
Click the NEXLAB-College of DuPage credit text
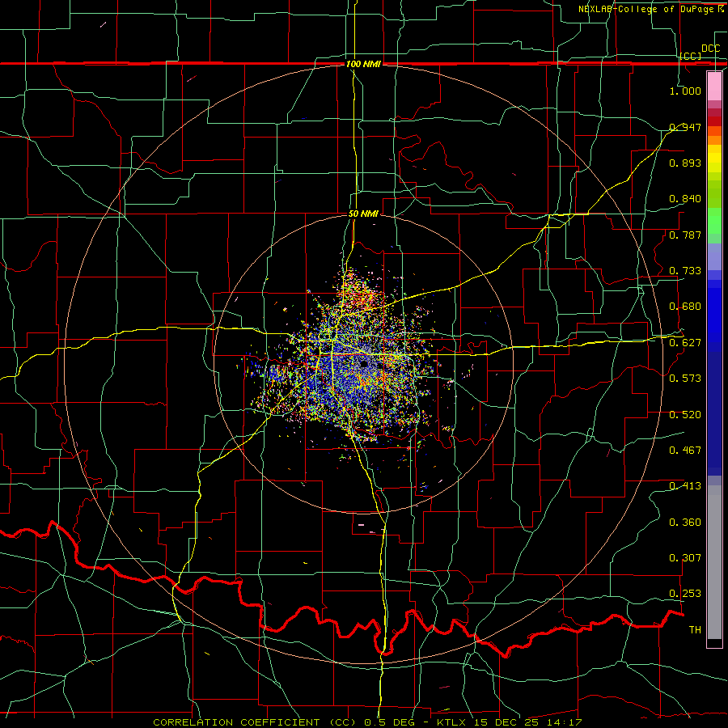point(645,9)
